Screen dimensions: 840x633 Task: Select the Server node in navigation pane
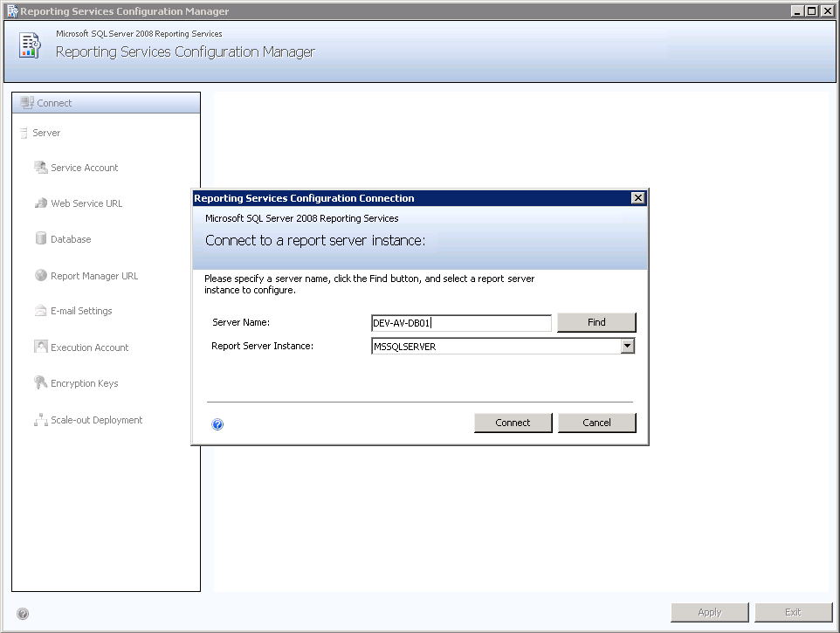point(46,133)
